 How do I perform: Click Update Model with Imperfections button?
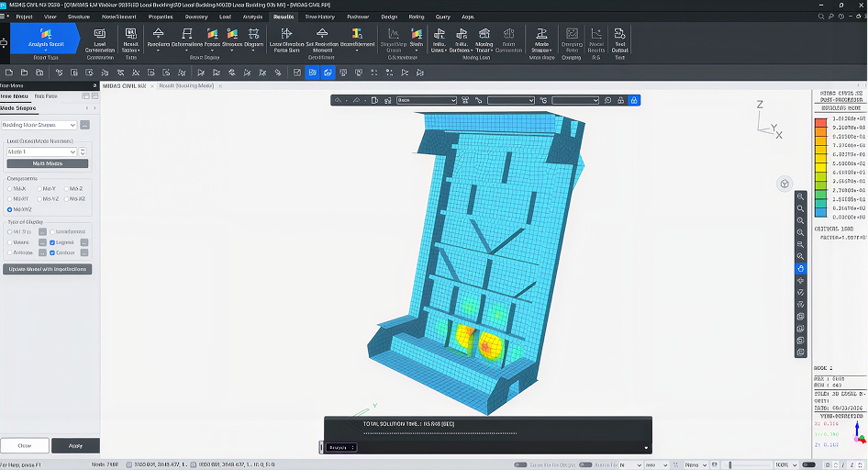coord(47,269)
